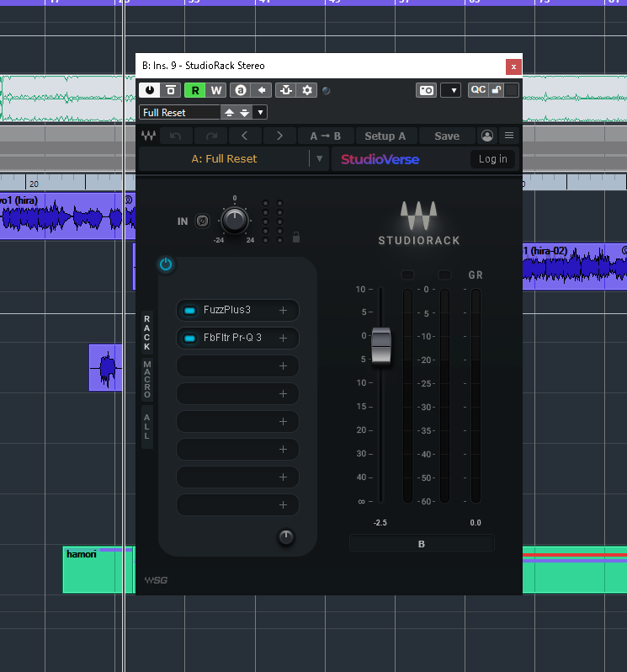Switch to the MACRO vertical tab
This screenshot has height=672, width=627.
tap(147, 379)
